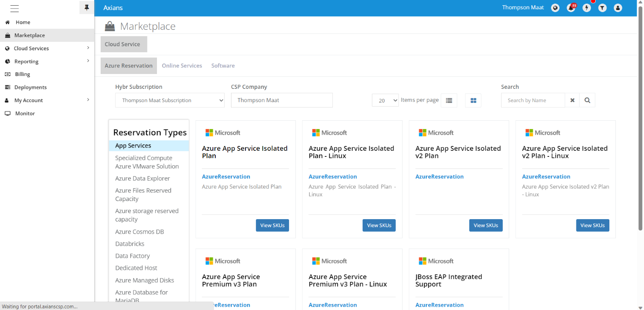Image resolution: width=644 pixels, height=310 pixels.
Task: Click the magnifier search icon
Action: (x=587, y=101)
